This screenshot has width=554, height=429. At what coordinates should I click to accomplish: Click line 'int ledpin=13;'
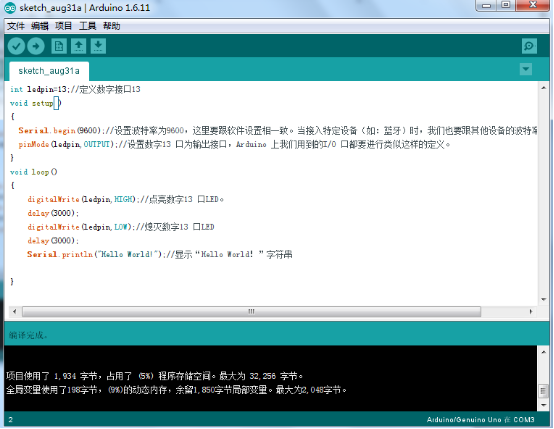[x=75, y=89]
